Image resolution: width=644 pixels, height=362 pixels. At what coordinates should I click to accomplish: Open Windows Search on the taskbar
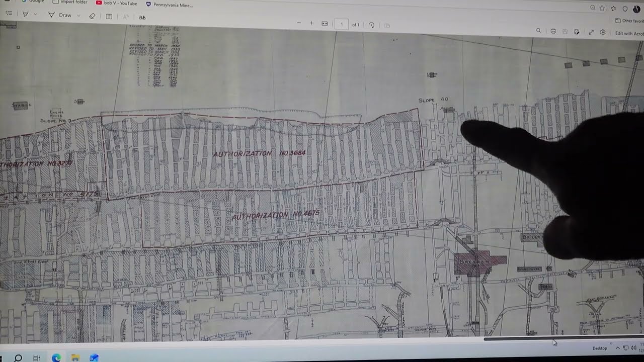tap(18, 358)
